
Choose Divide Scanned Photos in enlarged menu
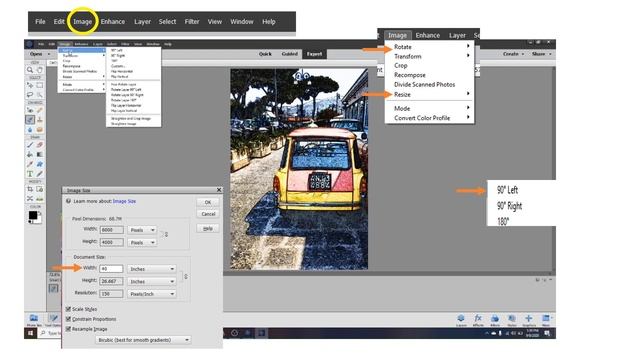[429, 84]
